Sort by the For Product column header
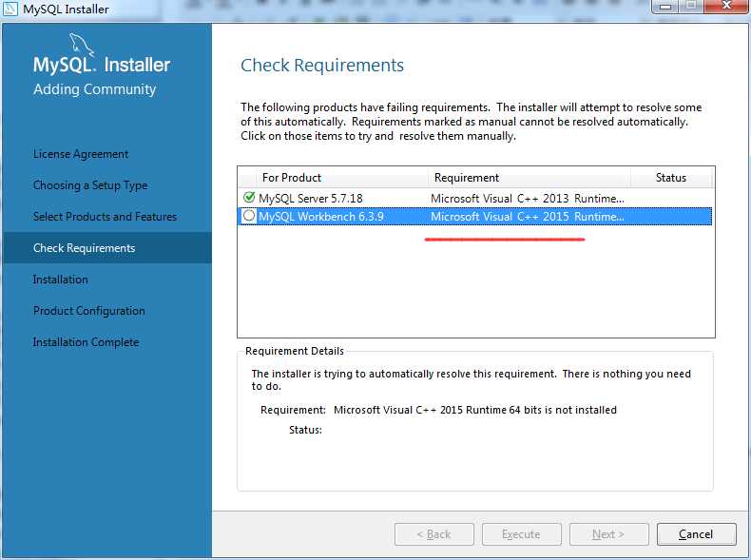This screenshot has width=751, height=560. [x=342, y=178]
